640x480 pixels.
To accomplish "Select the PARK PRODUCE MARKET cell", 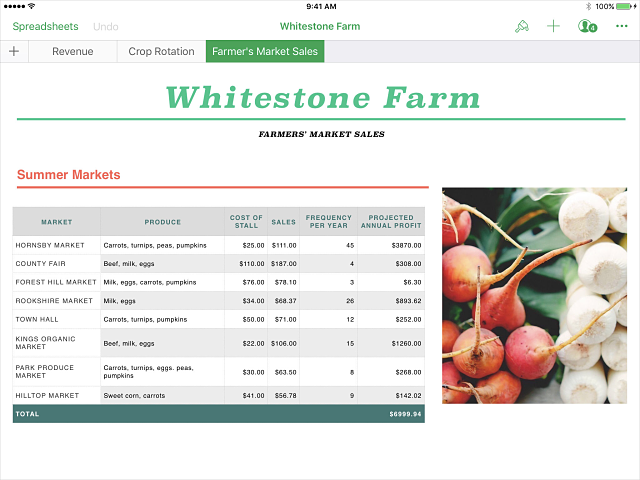I will click(57, 372).
